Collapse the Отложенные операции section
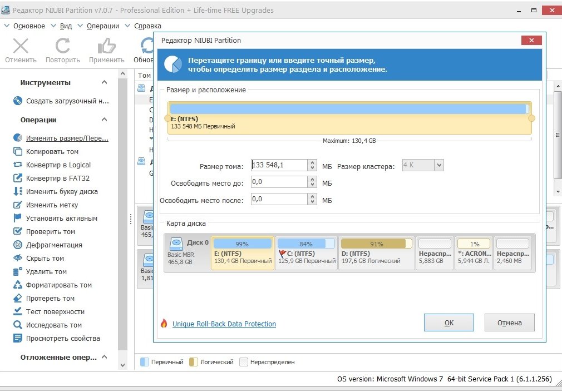This screenshot has width=562, height=392. click(x=104, y=357)
